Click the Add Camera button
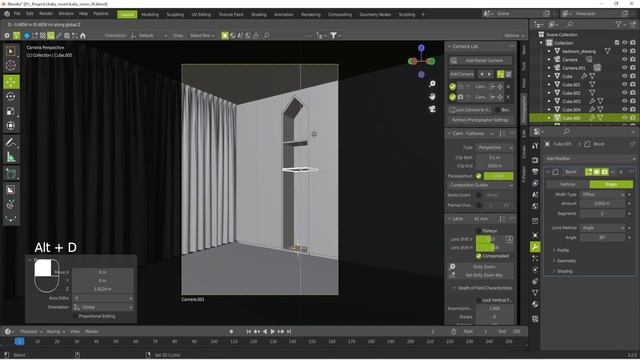The image size is (640, 360). pyautogui.click(x=462, y=74)
